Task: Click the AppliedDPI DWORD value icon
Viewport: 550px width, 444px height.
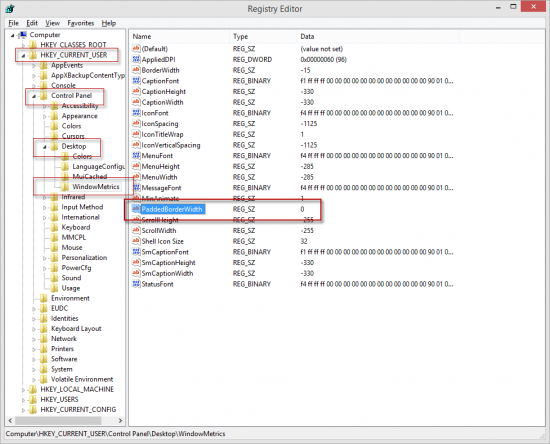Action: click(x=136, y=59)
